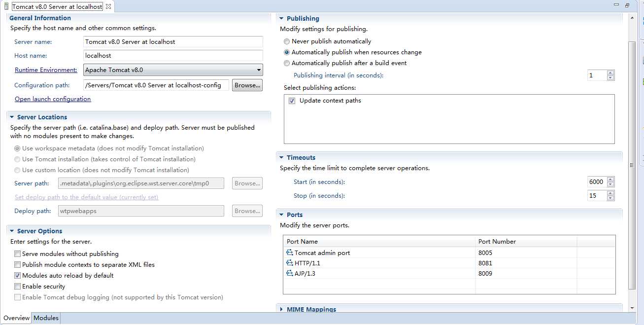Click port number 8081 cell
Image resolution: width=644 pixels, height=325 pixels.
[485, 263]
